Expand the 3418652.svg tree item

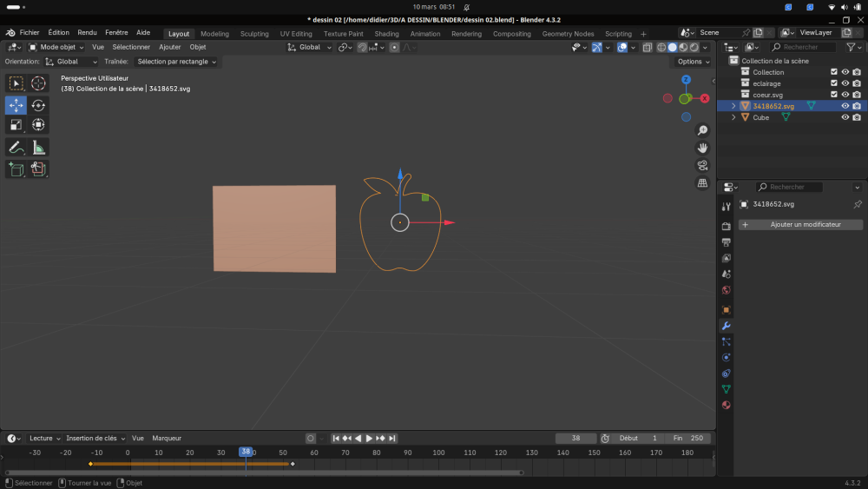(733, 106)
